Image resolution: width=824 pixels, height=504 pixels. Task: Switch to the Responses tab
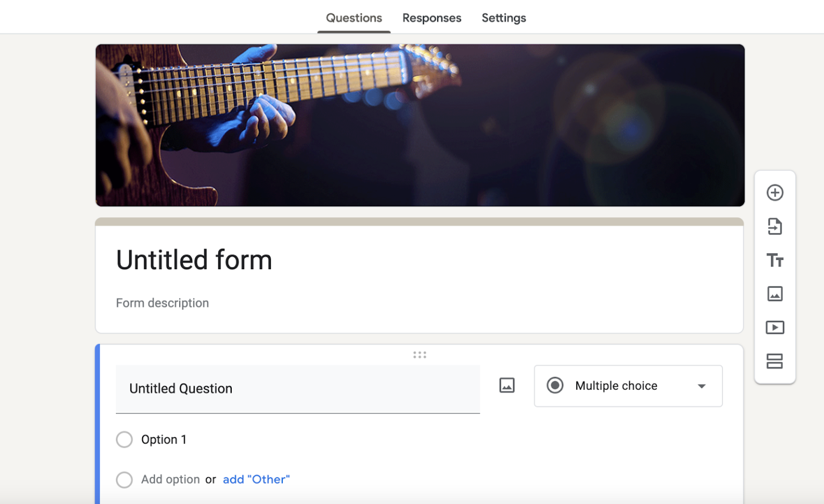(431, 18)
